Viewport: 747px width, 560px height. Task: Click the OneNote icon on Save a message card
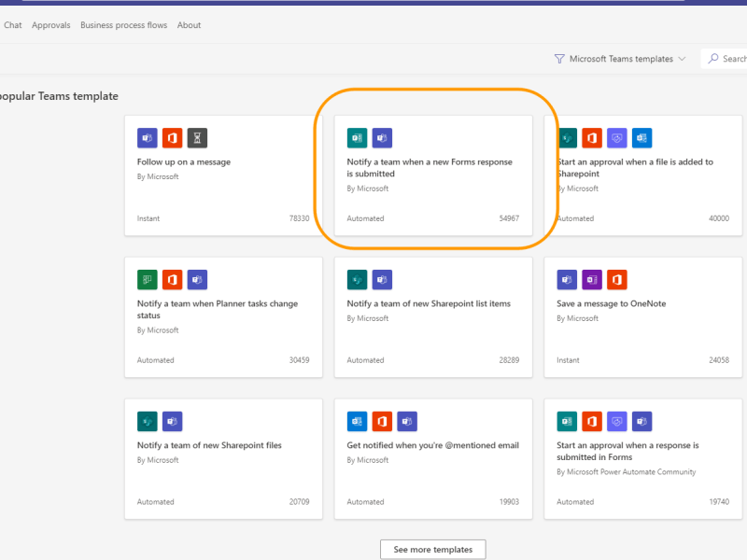click(592, 279)
